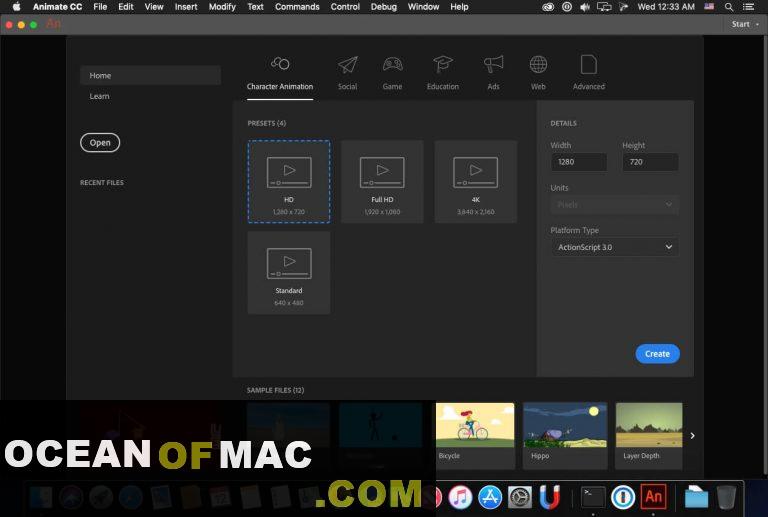Click the Spotlight search icon in menu bar
768x517 pixels.
[x=729, y=7]
